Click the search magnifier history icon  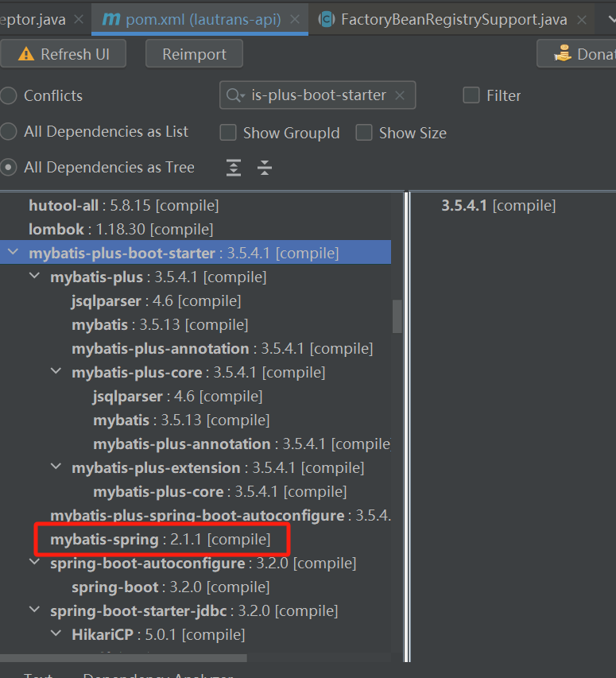tap(235, 95)
